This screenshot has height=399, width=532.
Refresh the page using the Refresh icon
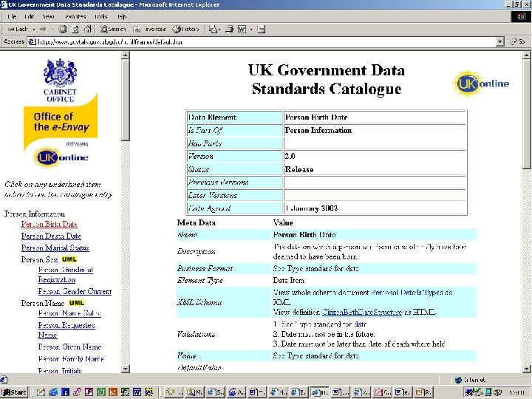[75, 29]
